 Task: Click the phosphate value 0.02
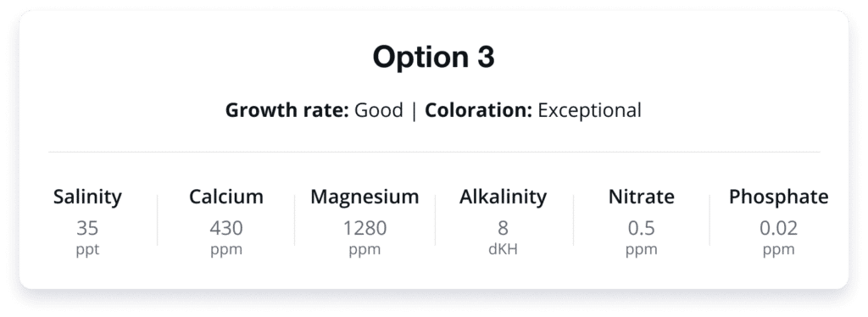[779, 228]
